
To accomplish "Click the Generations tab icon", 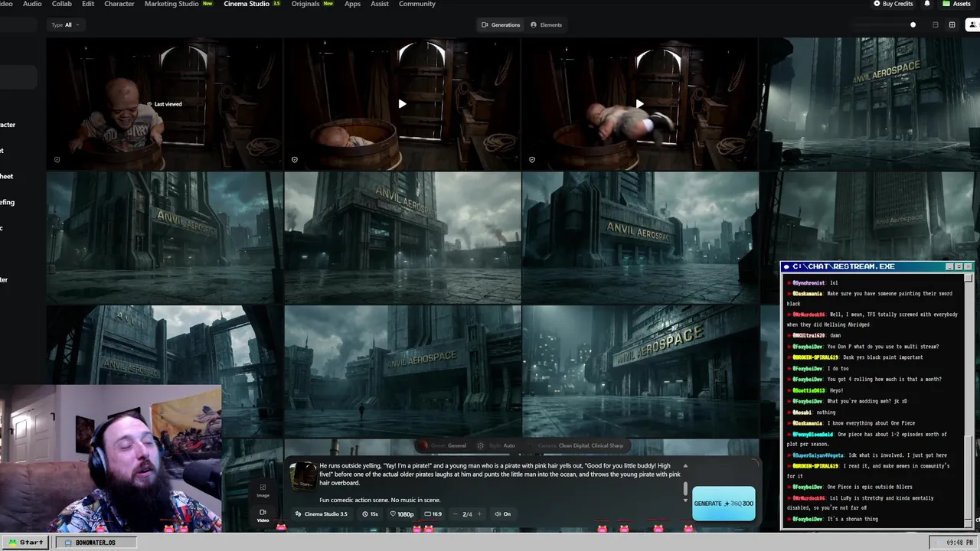I will point(485,24).
